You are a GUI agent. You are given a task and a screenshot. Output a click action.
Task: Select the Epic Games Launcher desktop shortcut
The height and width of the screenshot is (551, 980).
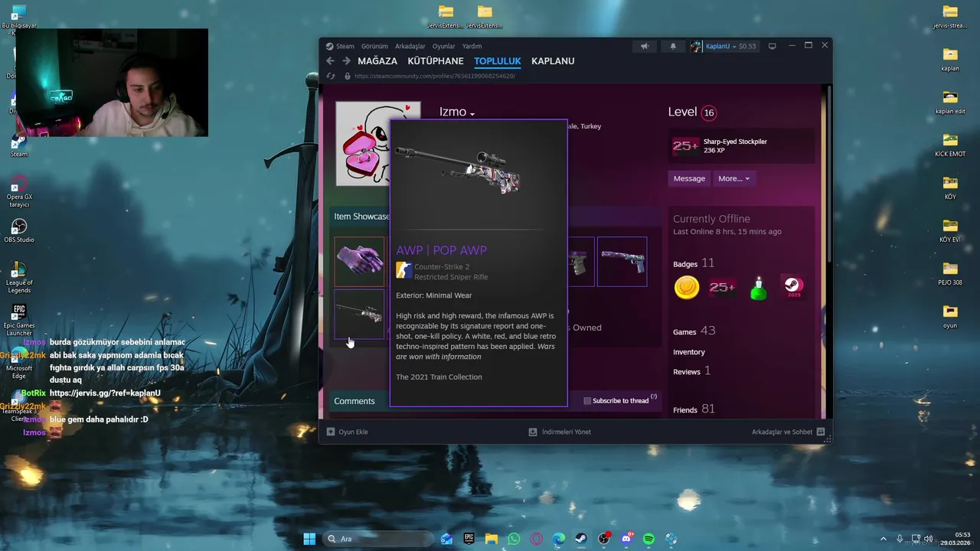(x=19, y=320)
